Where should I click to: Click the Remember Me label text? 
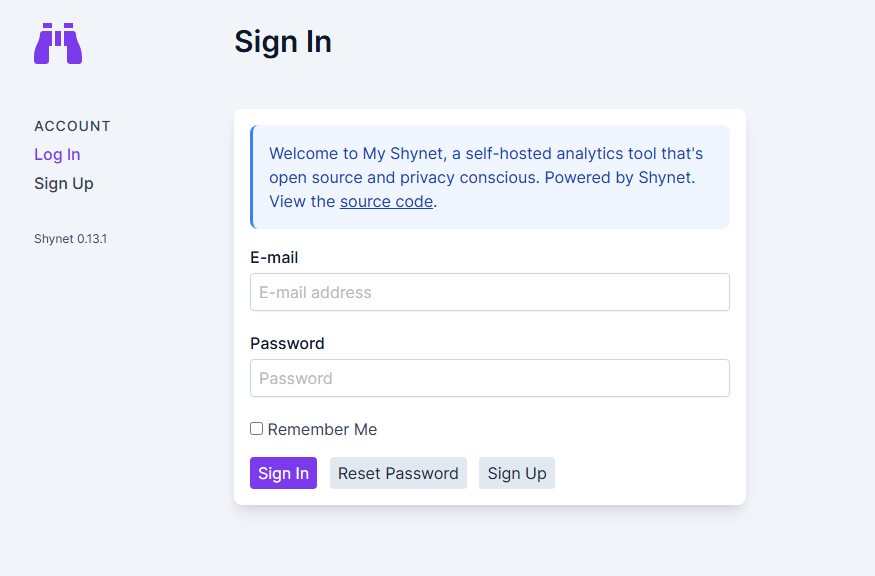[322, 429]
